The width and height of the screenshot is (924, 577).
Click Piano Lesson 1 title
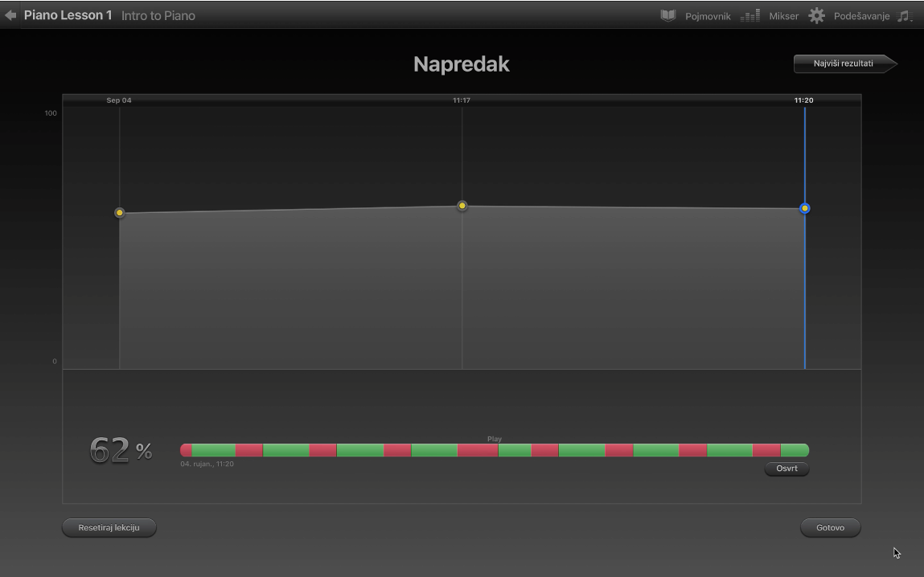tap(68, 15)
